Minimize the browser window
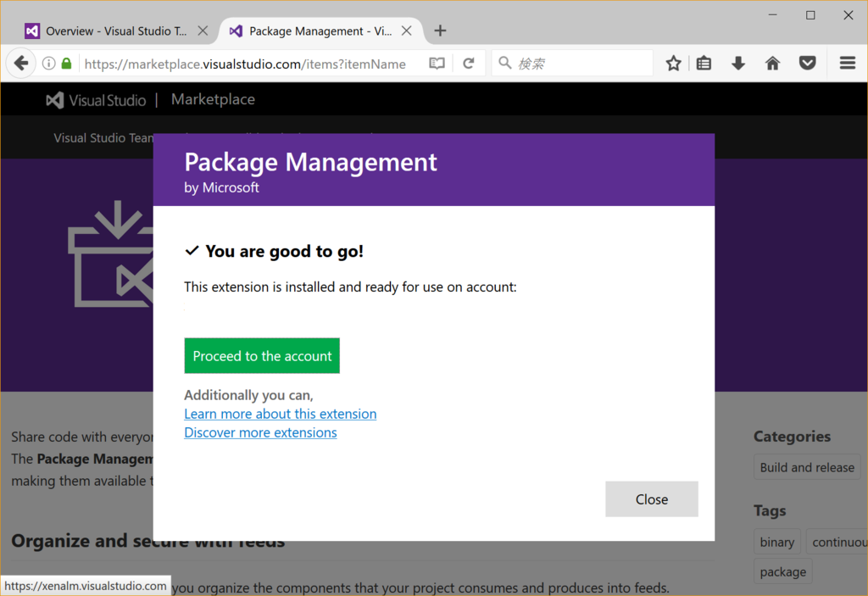The width and height of the screenshot is (868, 596). click(773, 15)
